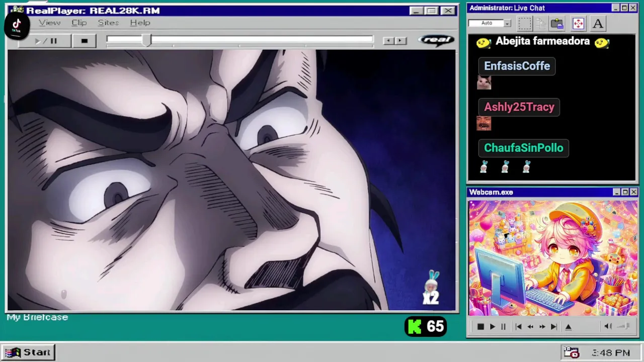Viewport: 644px width, 362px height.
Task: Click the Auto dropdown arrow button
Action: tap(507, 23)
